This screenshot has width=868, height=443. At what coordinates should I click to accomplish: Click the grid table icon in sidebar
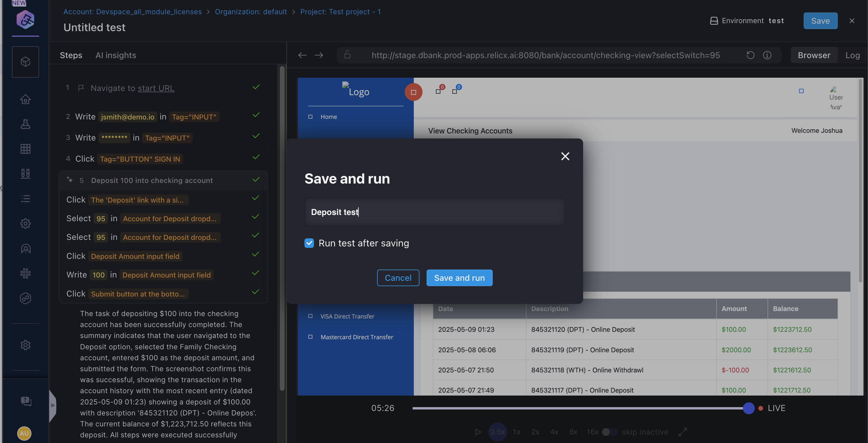point(25,149)
